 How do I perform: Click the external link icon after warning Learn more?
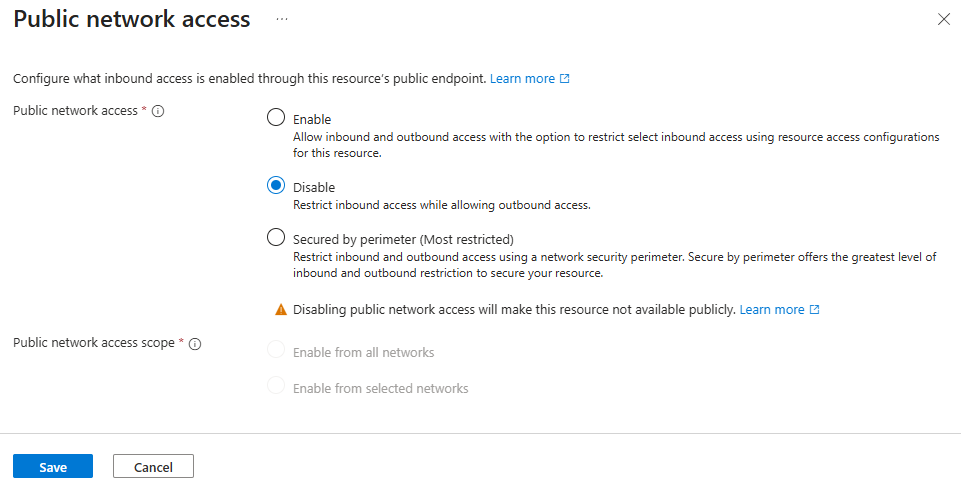click(815, 309)
